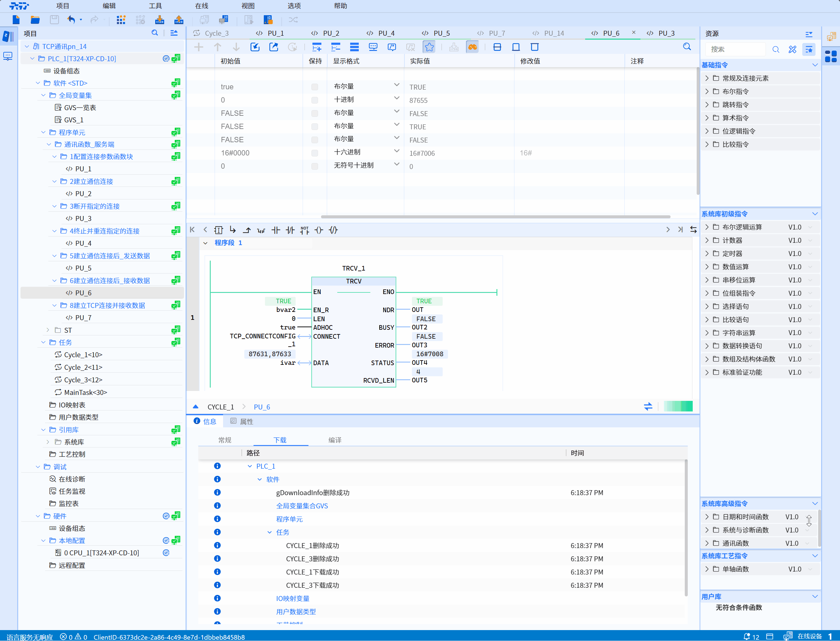Toggle the retain checkbox in the 87655 row
Screen dimensions: 840x641
point(315,100)
